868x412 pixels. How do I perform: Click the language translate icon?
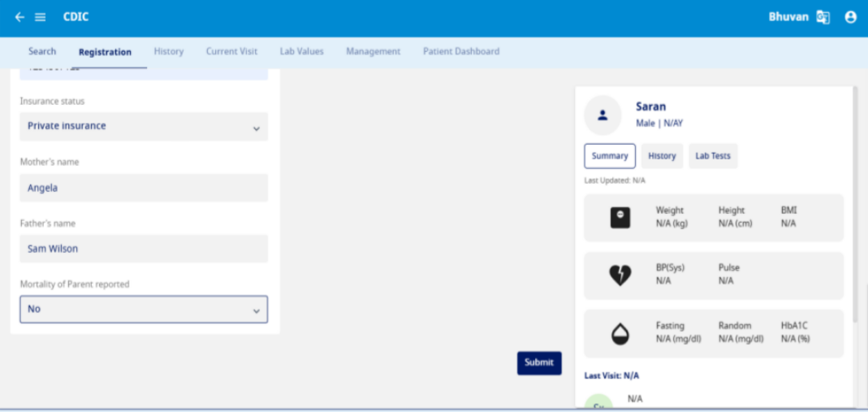coord(823,17)
